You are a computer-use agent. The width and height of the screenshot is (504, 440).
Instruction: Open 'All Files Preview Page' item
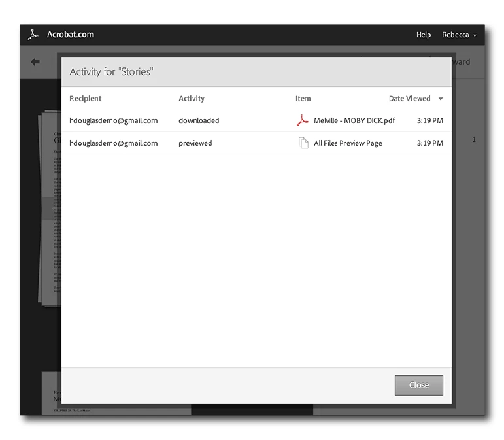pos(348,143)
